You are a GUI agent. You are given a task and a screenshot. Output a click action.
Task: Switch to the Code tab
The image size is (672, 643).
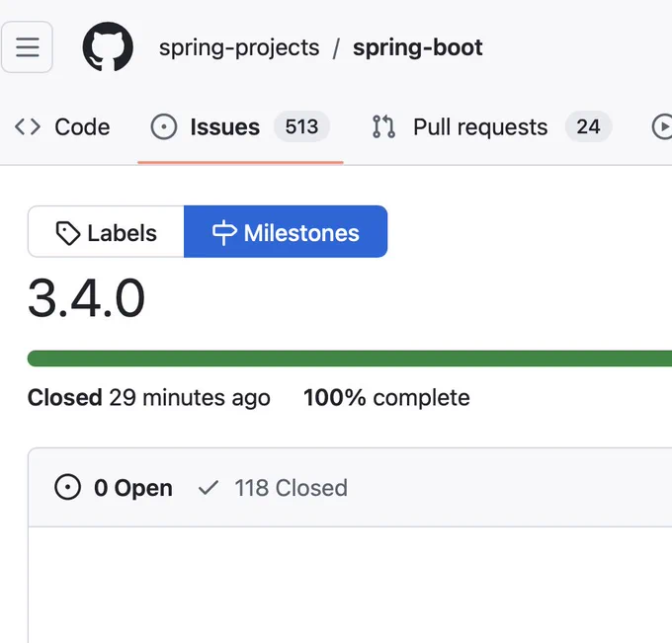pos(62,127)
